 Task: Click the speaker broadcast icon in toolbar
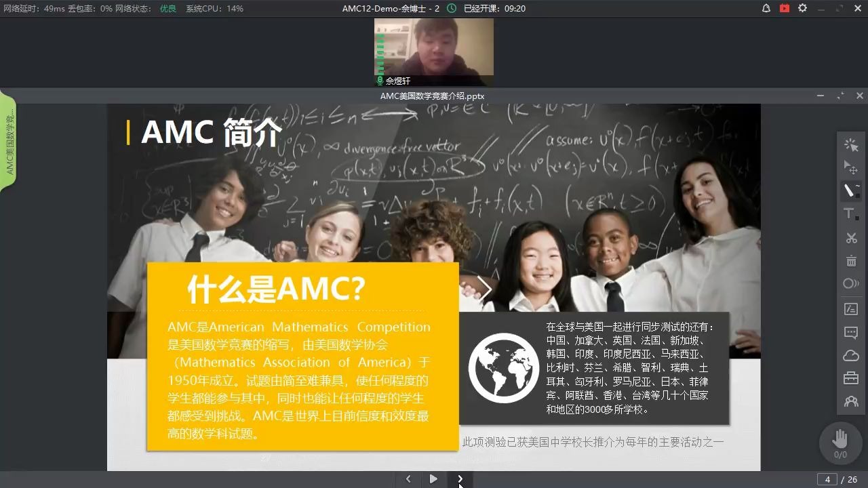[850, 283]
